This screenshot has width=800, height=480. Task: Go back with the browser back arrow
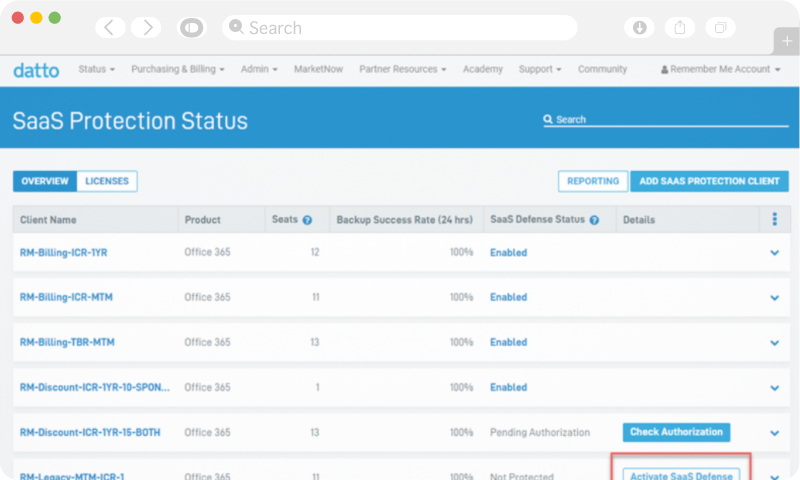(110, 28)
